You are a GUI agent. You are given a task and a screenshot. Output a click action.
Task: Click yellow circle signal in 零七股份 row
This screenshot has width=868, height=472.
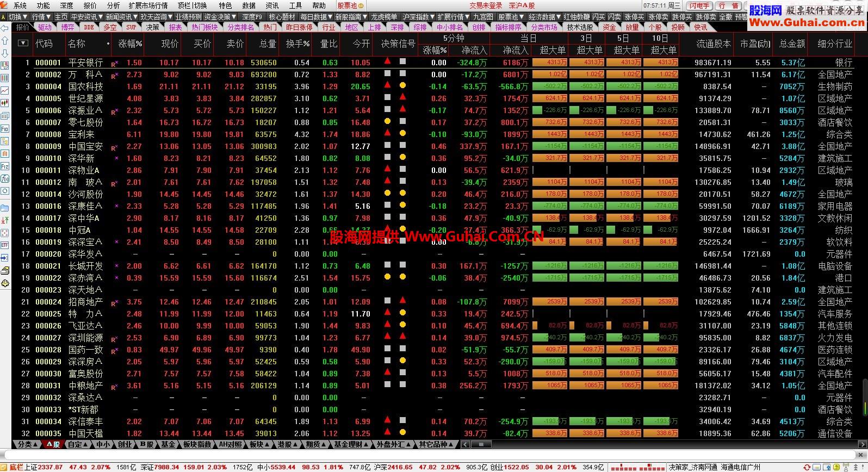(x=387, y=121)
